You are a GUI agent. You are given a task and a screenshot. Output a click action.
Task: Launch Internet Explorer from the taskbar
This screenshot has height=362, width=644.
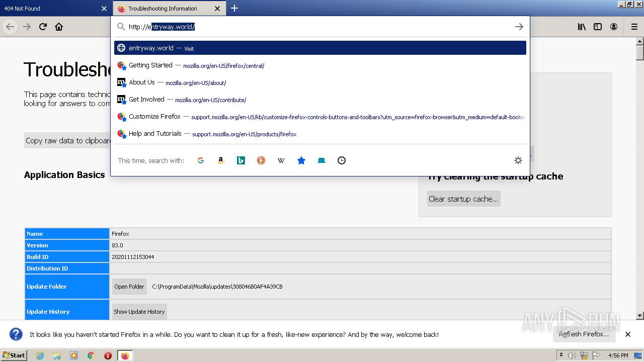40,355
